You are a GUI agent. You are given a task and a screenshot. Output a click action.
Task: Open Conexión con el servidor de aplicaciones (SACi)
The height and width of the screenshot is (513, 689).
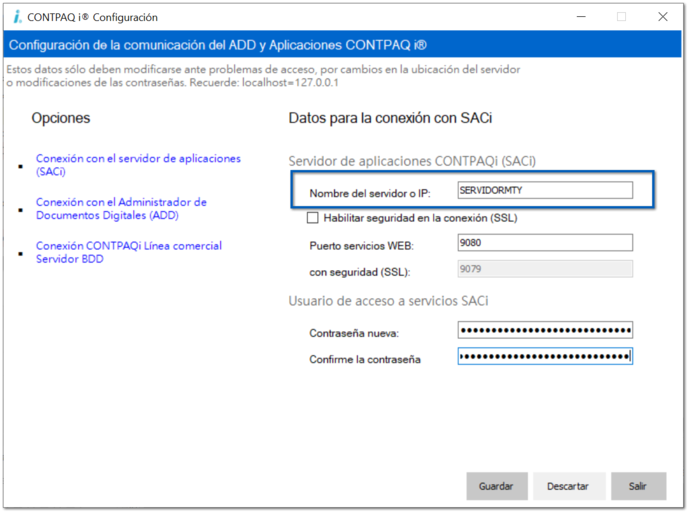(x=138, y=165)
